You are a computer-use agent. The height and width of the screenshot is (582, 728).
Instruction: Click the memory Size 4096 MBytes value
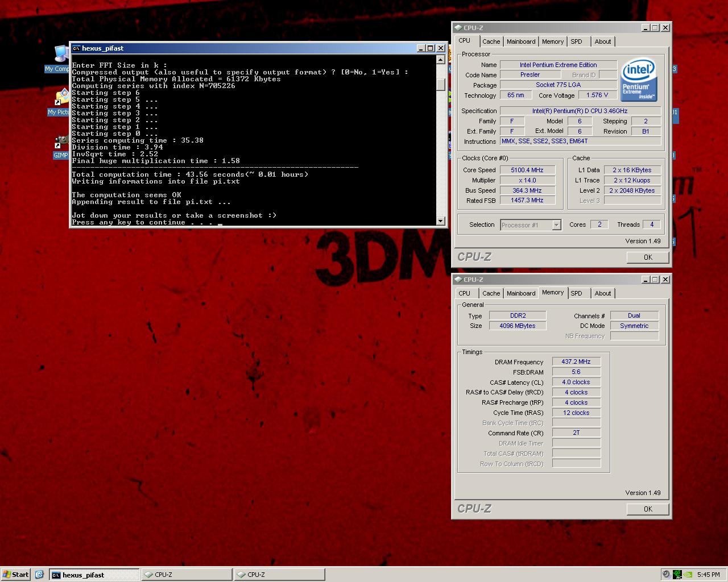pyautogui.click(x=518, y=326)
